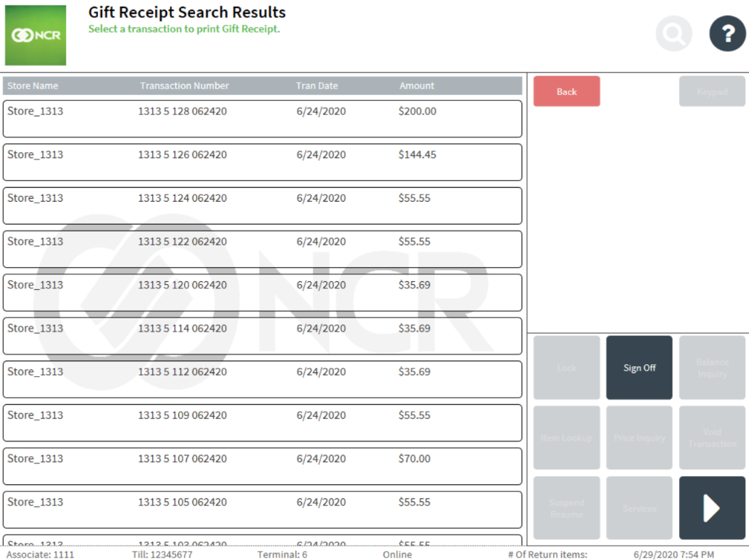Click the NCR logo tile
The image size is (749, 560).
click(x=36, y=35)
